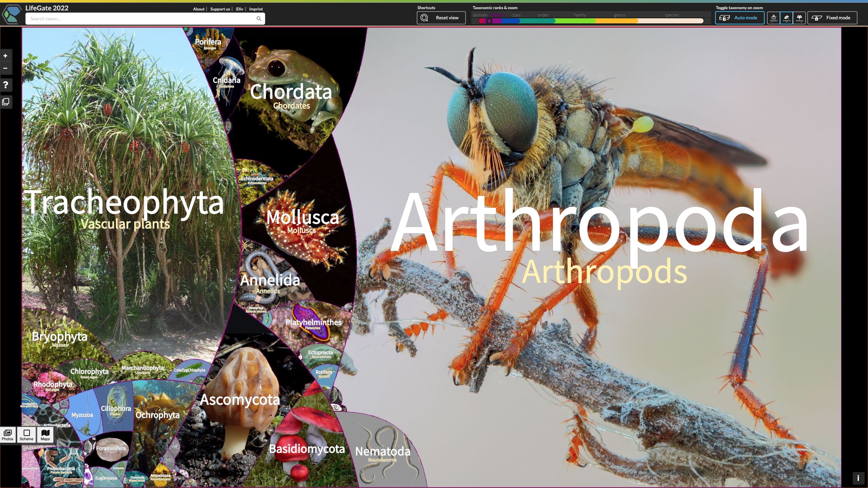Screen dimensions: 868x488
Task: Focus the Search taxon input field
Action: tap(141, 19)
